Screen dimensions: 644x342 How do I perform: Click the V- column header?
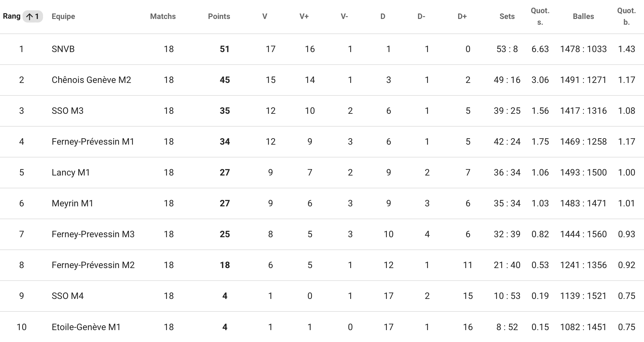coord(344,16)
